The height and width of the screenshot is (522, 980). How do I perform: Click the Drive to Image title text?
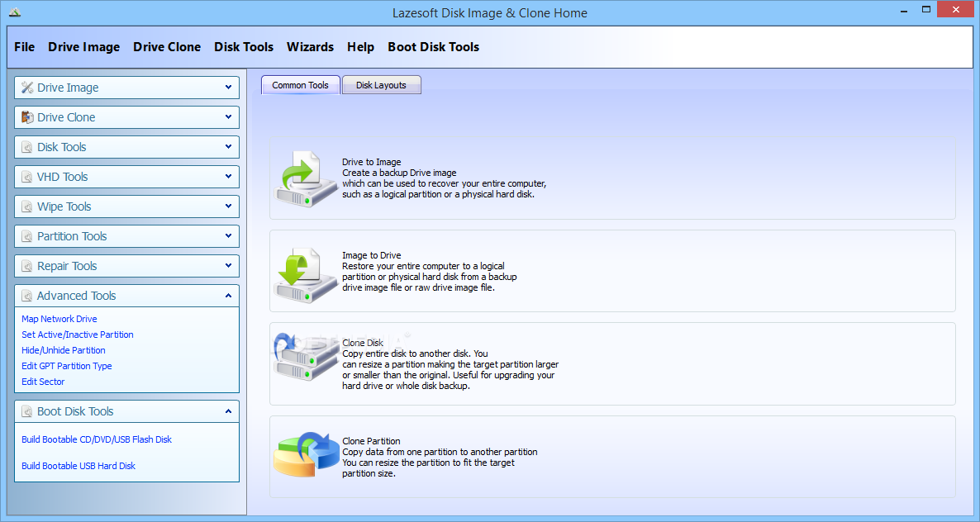pyautogui.click(x=371, y=162)
